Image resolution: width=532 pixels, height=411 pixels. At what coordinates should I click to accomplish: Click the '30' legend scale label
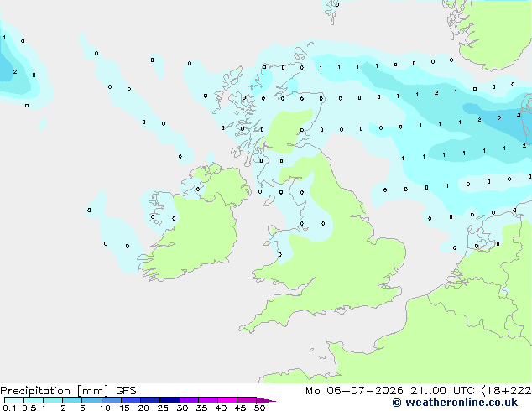(x=182, y=408)
